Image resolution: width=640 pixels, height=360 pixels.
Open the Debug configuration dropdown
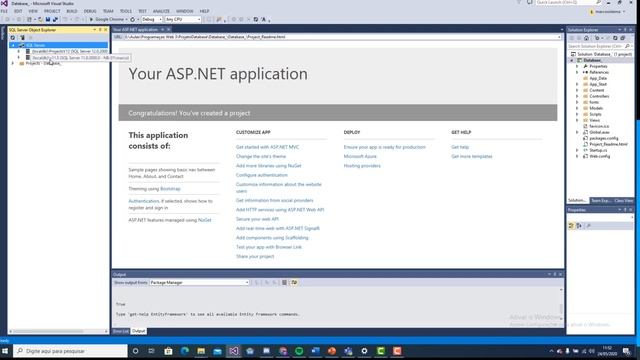coord(152,19)
